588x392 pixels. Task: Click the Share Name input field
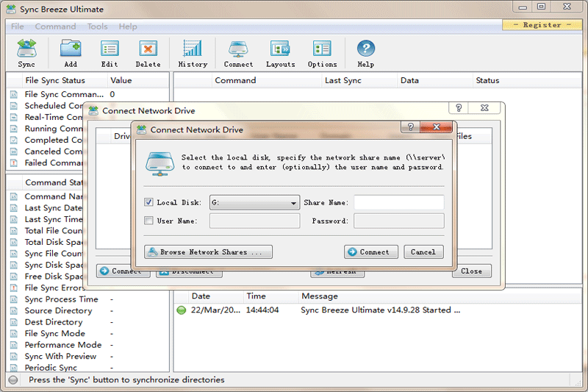(399, 202)
